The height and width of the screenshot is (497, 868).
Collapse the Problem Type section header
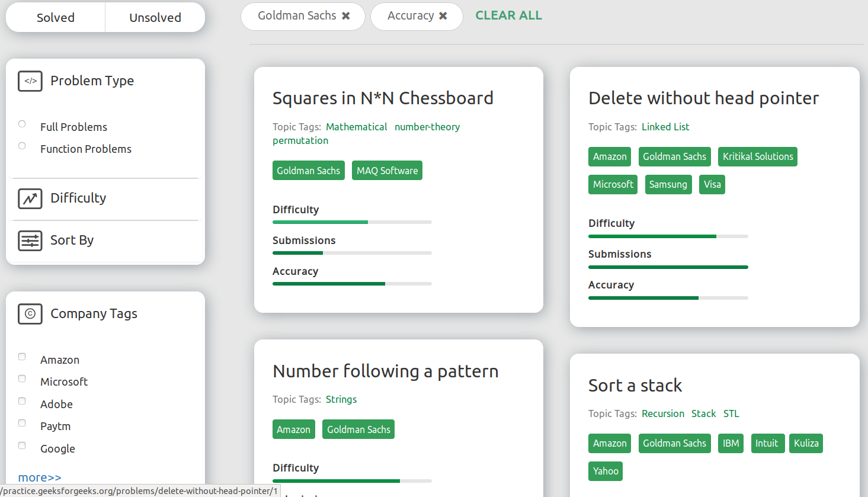(92, 81)
